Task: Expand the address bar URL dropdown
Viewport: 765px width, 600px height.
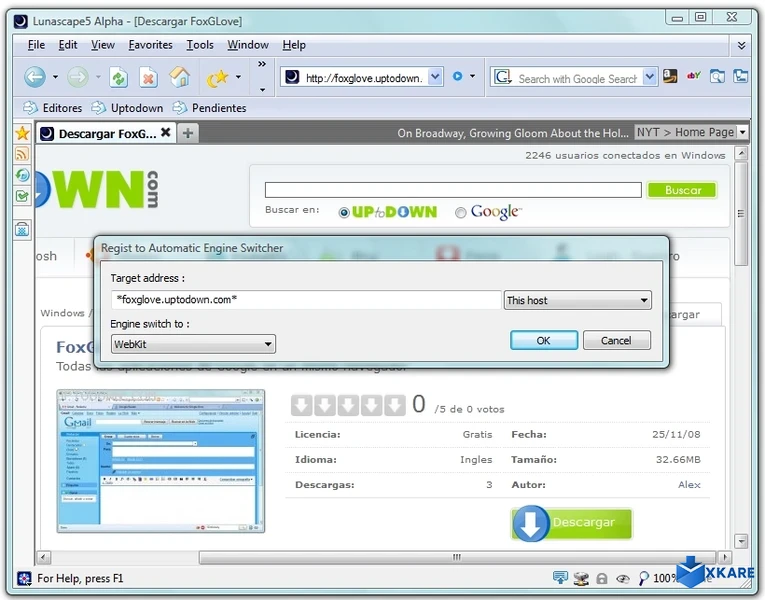Action: tap(435, 77)
